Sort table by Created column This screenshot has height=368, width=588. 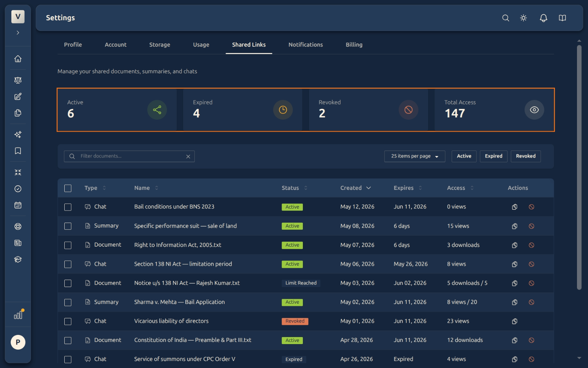[x=355, y=188]
